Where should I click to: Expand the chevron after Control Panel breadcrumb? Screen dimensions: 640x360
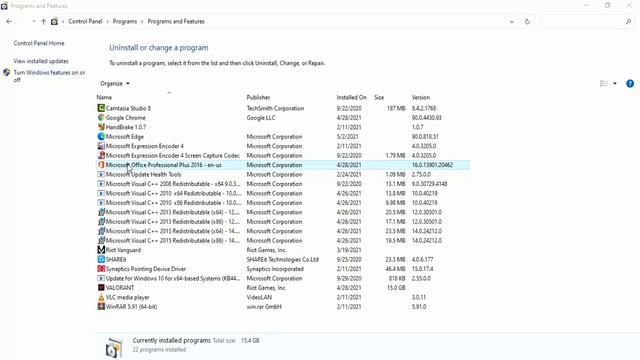tap(107, 22)
